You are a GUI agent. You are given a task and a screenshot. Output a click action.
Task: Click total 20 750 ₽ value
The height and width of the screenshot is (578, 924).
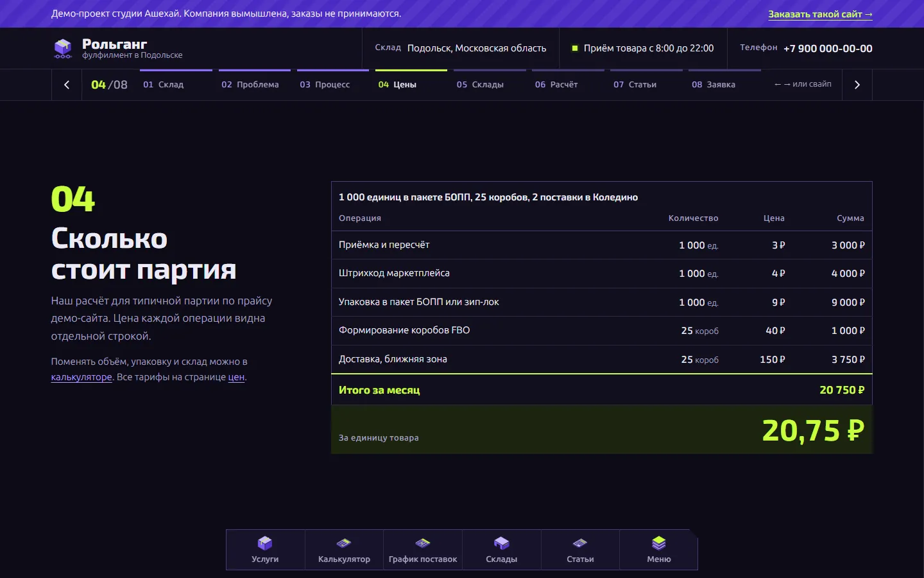coord(842,390)
